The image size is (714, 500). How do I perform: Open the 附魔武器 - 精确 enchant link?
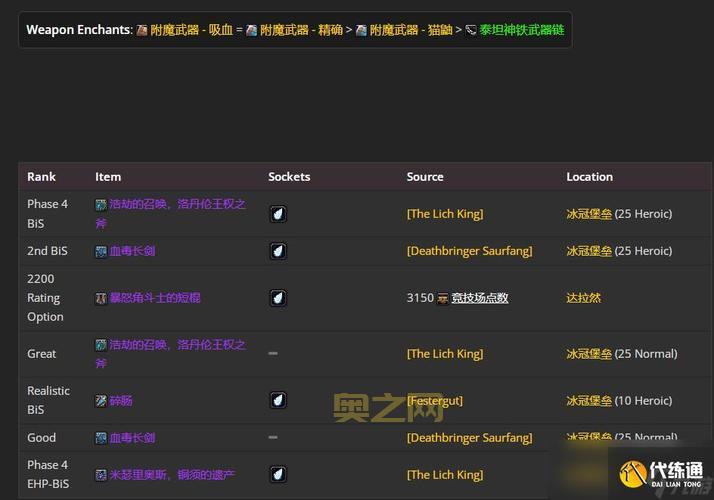302,30
